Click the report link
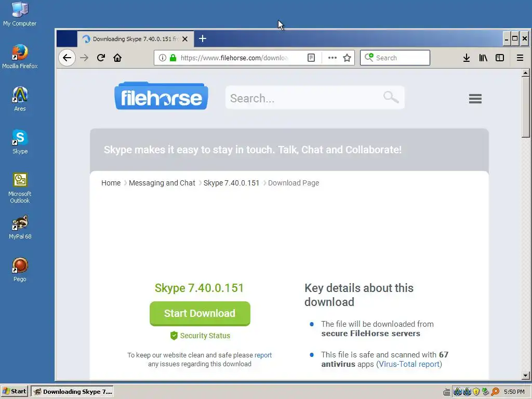The height and width of the screenshot is (399, 532). [x=263, y=355]
